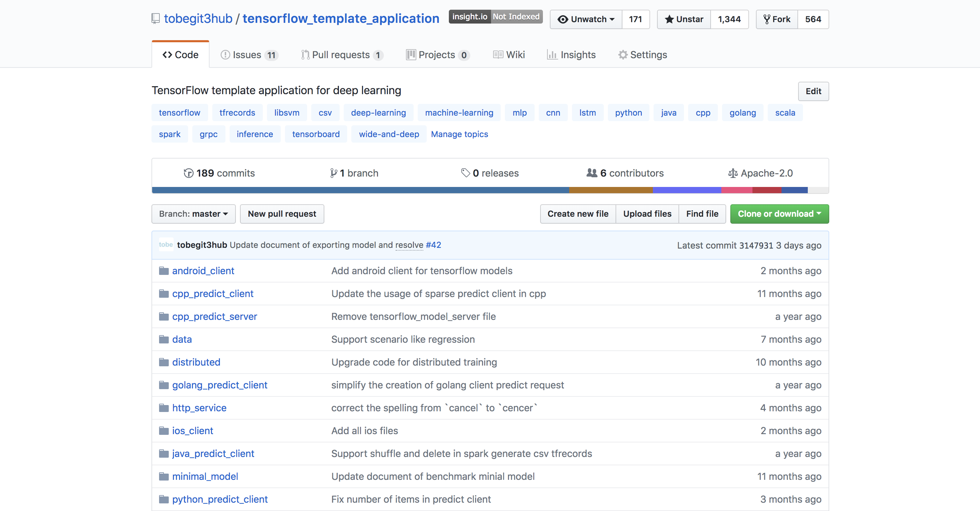The width and height of the screenshot is (980, 511).
Task: Click the tobegit3hub avatar in latest commit
Action: pyautogui.click(x=166, y=245)
